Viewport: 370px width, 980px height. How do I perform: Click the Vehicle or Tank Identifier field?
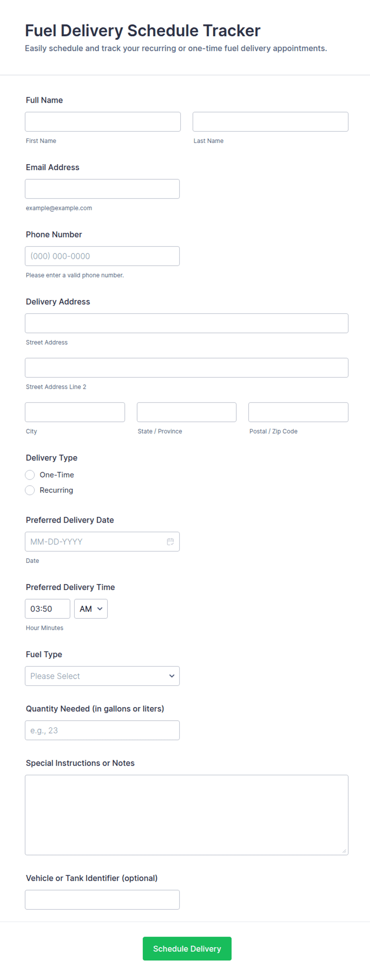102,900
